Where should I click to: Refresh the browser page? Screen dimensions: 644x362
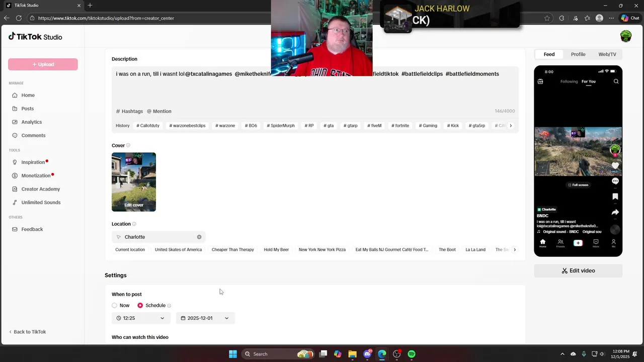[x=19, y=18]
